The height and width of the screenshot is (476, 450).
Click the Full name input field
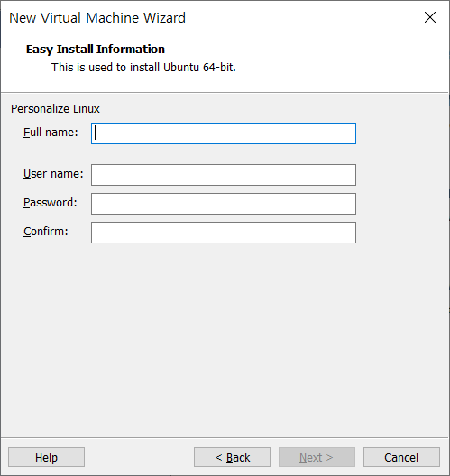(224, 133)
